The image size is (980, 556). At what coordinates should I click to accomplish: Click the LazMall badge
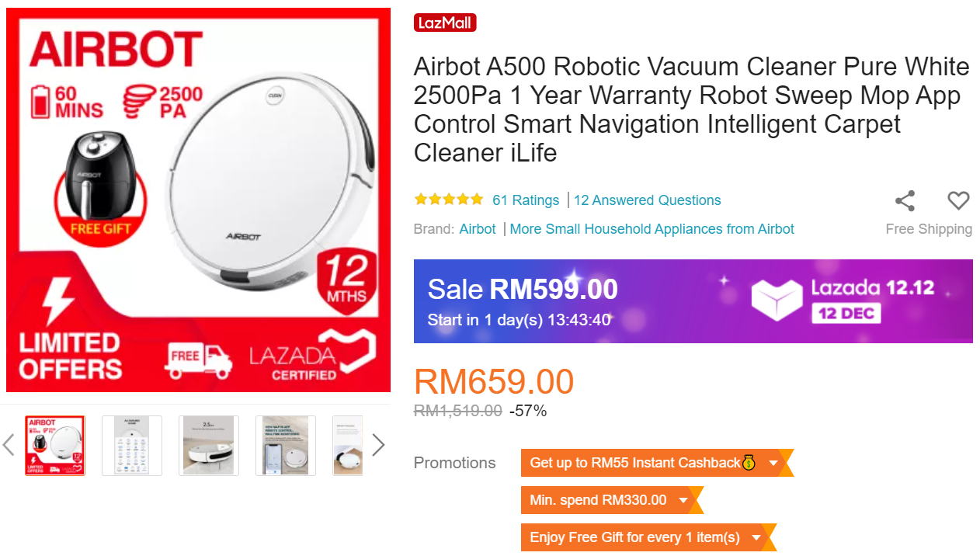tap(445, 23)
